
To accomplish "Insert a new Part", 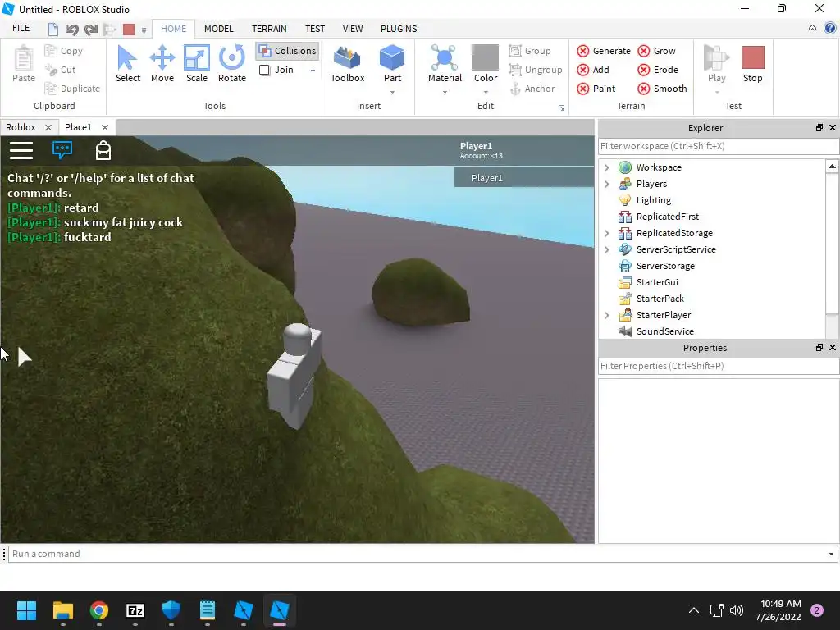I will pyautogui.click(x=392, y=63).
